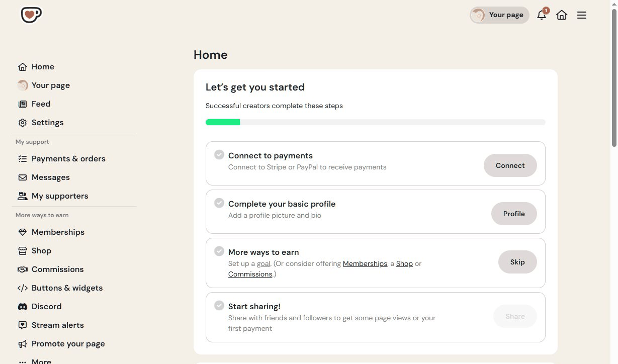This screenshot has width=618, height=364.
Task: Toggle the Start sharing checkmark
Action: 219,305
